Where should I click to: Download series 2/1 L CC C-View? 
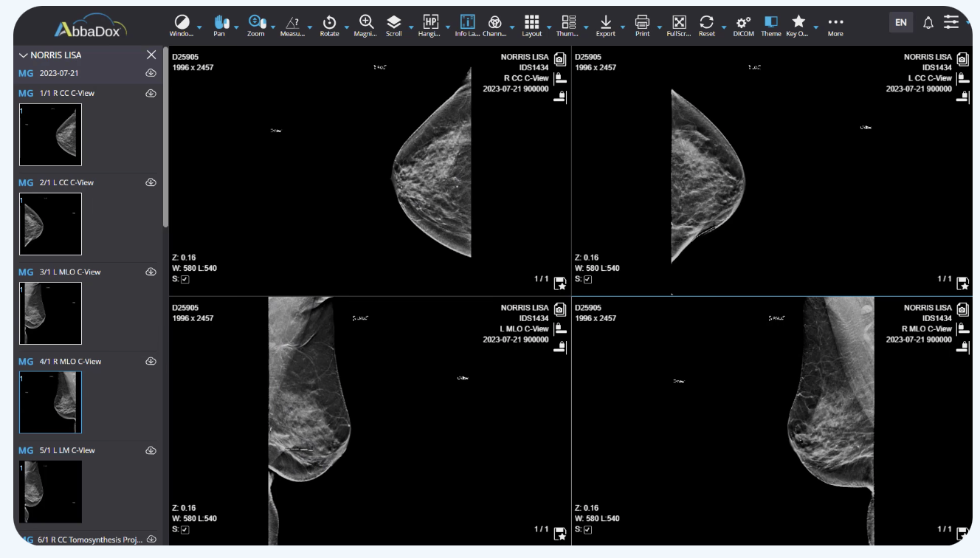[x=151, y=182]
